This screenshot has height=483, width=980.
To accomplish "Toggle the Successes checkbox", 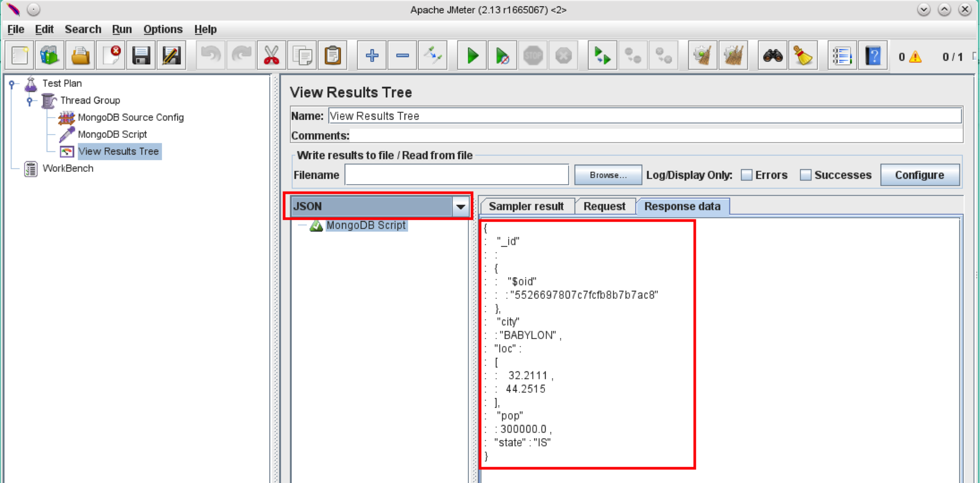I will [806, 175].
